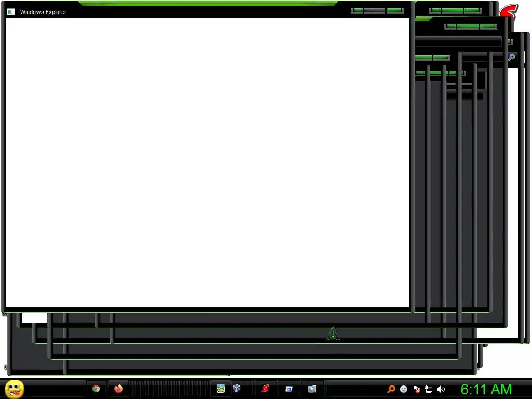Open the network computer tray icon

click(x=429, y=389)
